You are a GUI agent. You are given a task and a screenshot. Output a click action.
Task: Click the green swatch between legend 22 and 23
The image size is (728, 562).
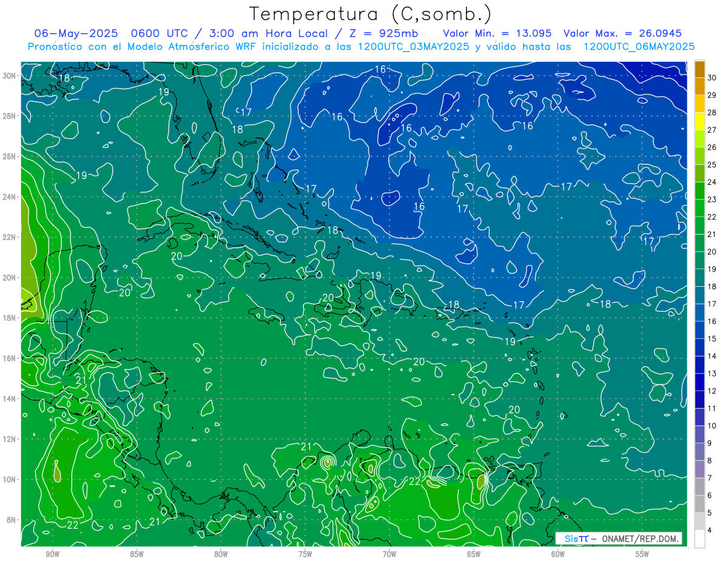coord(699,208)
